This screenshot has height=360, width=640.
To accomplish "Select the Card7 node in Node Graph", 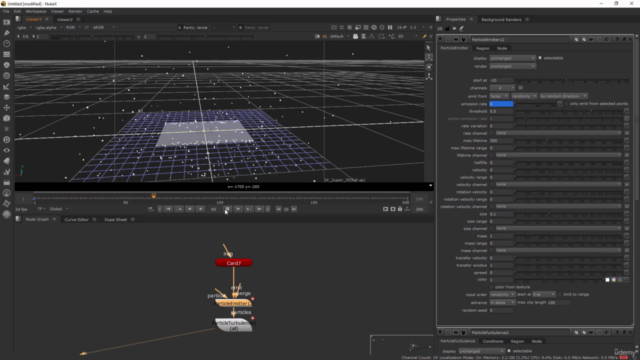I will (234, 263).
